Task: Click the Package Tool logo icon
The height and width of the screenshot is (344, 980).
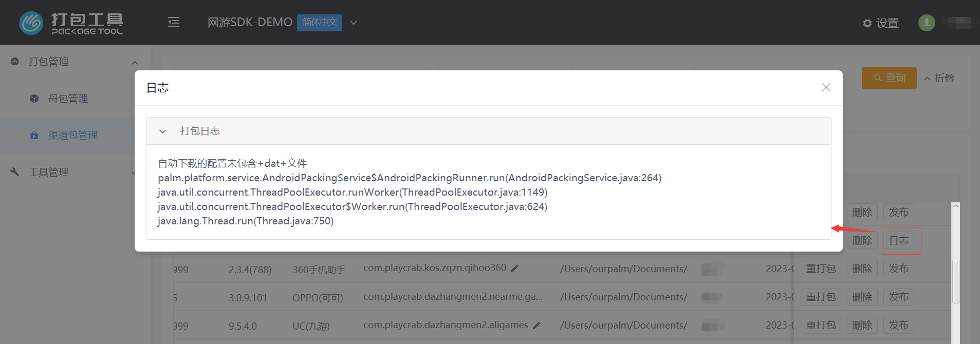Action: pyautogui.click(x=31, y=23)
